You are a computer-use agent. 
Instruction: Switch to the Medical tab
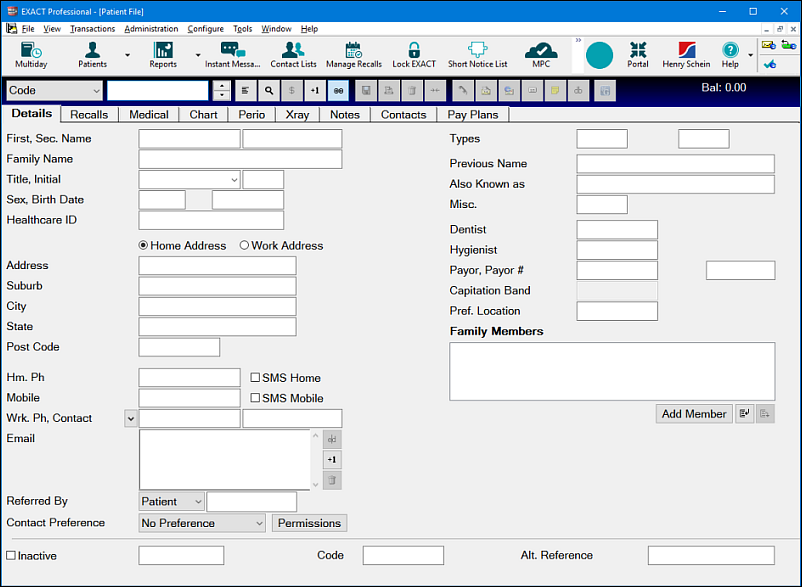coord(149,115)
